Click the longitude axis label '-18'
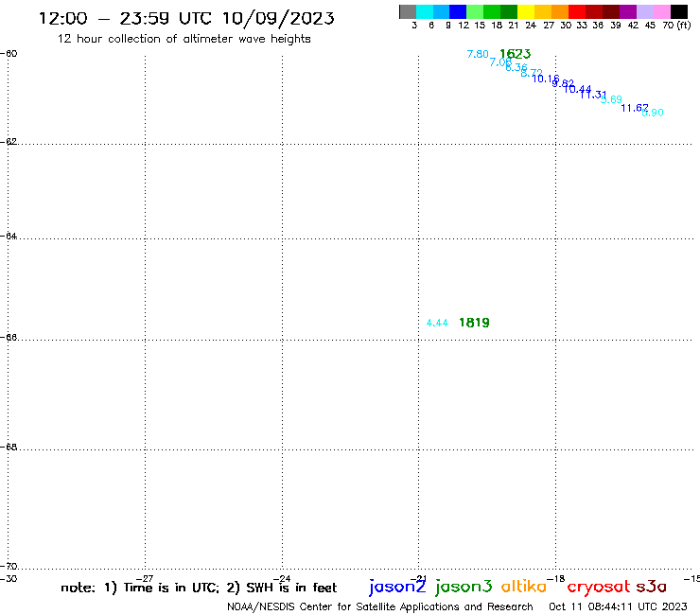Viewport: 700px width, 615px height. 556,579
